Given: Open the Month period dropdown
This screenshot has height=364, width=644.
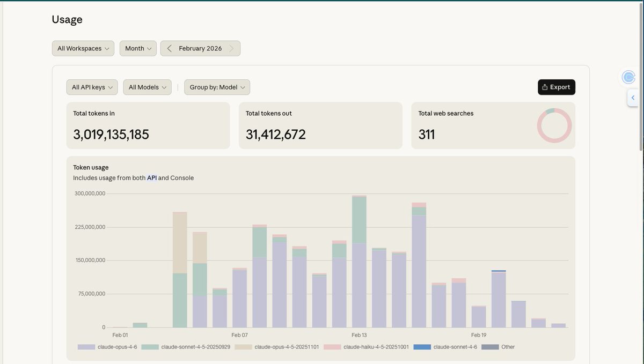Looking at the screenshot, I should (138, 48).
